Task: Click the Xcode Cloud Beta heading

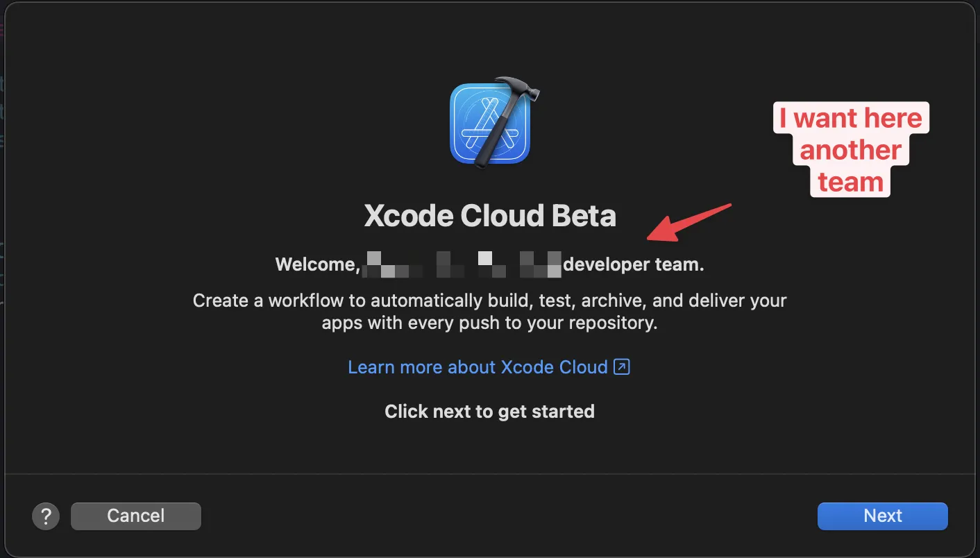Action: pos(489,216)
